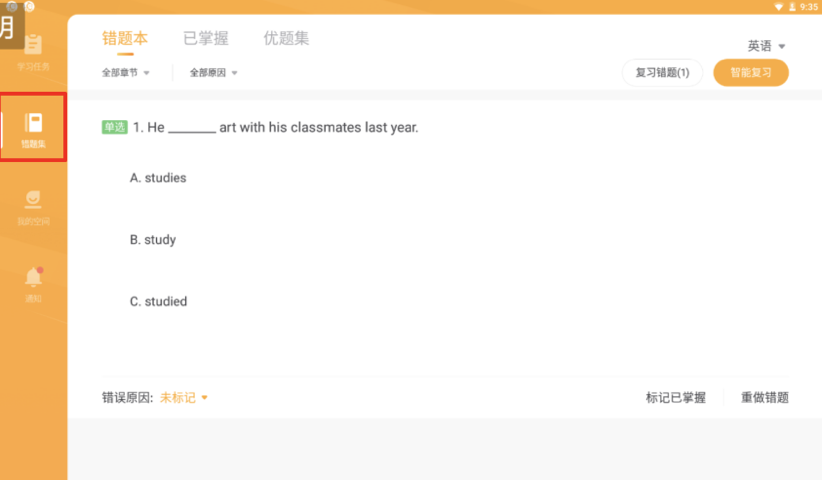
Task: Switch to the 优题集 tab
Action: [x=286, y=39]
